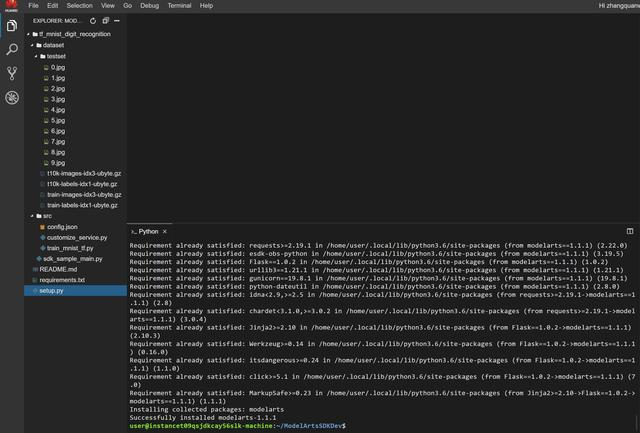
Task: Refresh the Explorer file tree
Action: 93,21
